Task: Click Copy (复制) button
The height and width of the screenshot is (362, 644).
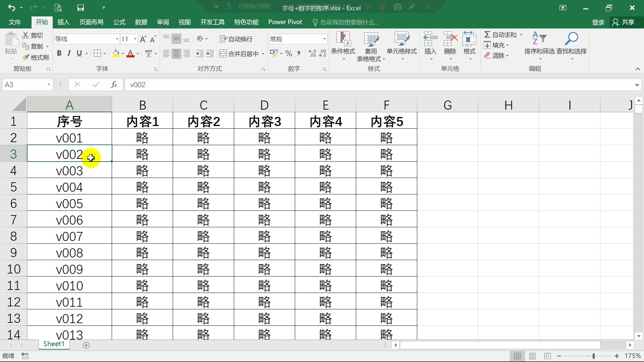Action: [x=33, y=46]
